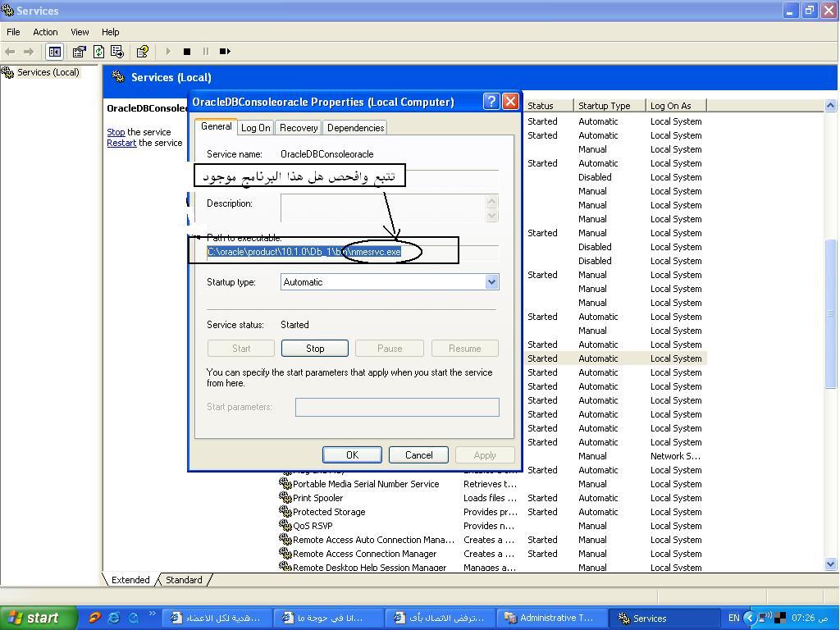Viewport: 840px width, 630px height.
Task: Click the Export List toolbar icon
Action: [x=116, y=52]
